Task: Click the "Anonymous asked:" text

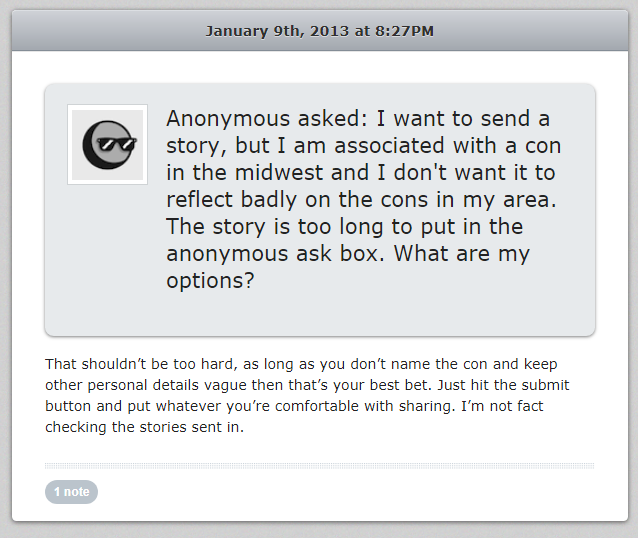Action: (x=267, y=118)
